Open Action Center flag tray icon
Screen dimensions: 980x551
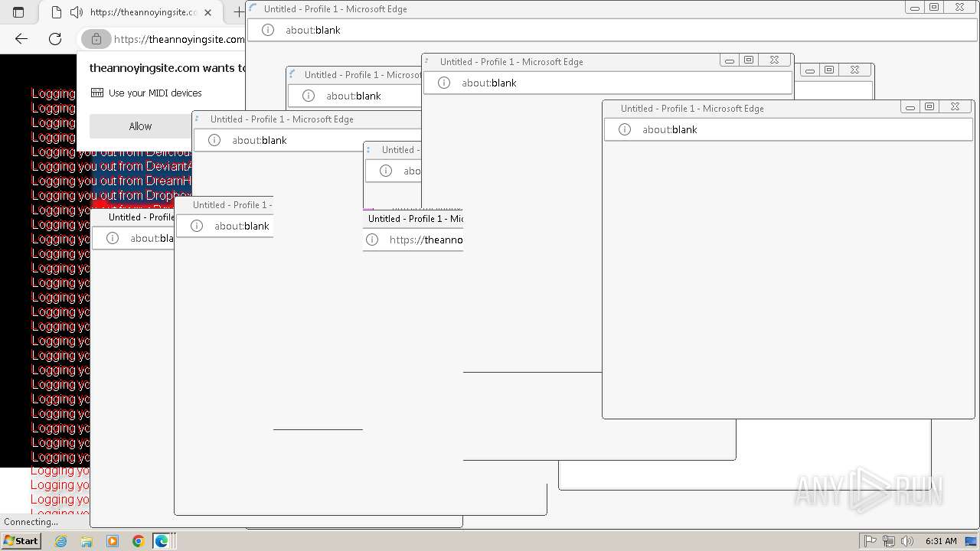click(870, 541)
